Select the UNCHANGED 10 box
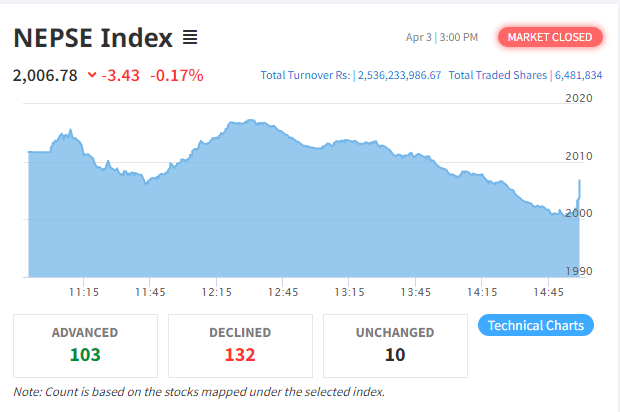Screen dimensions: 620x412 point(395,346)
